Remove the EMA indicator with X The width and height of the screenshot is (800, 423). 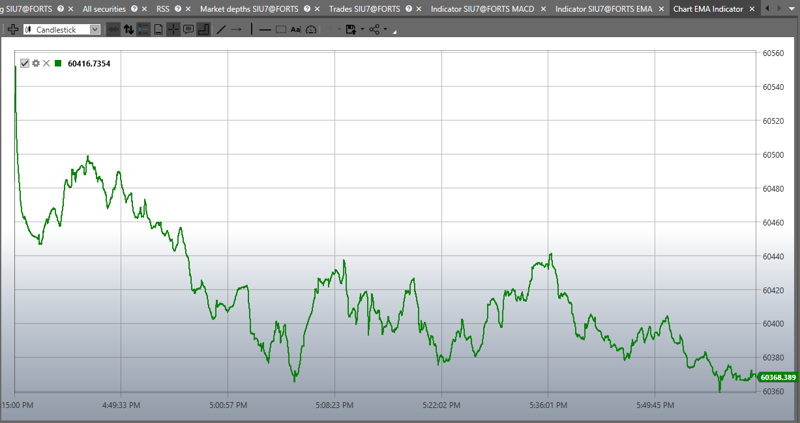46,64
